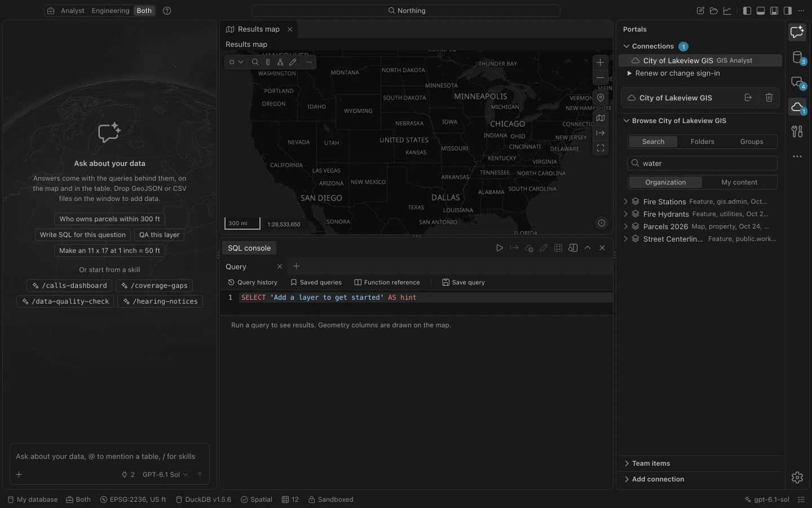Click the chart line icon in title bar
The width and height of the screenshot is (812, 508).
(x=727, y=11)
